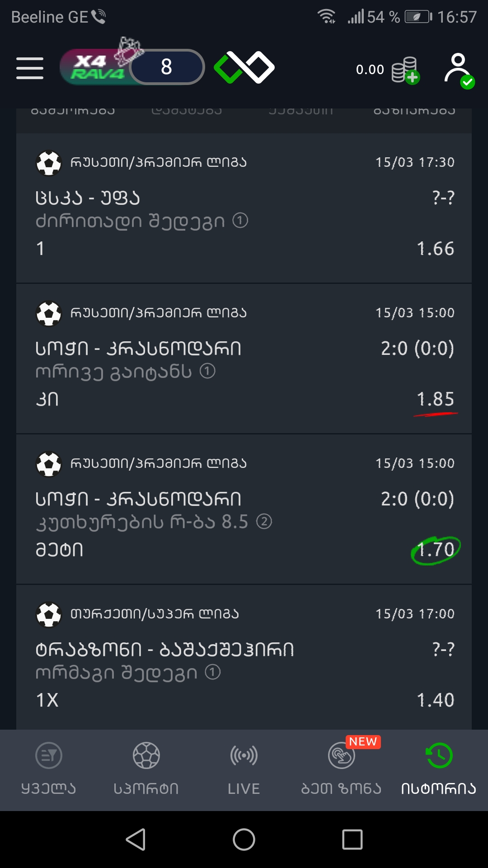Select the 1.70 odds value
Image resolution: width=488 pixels, height=868 pixels.
(436, 550)
